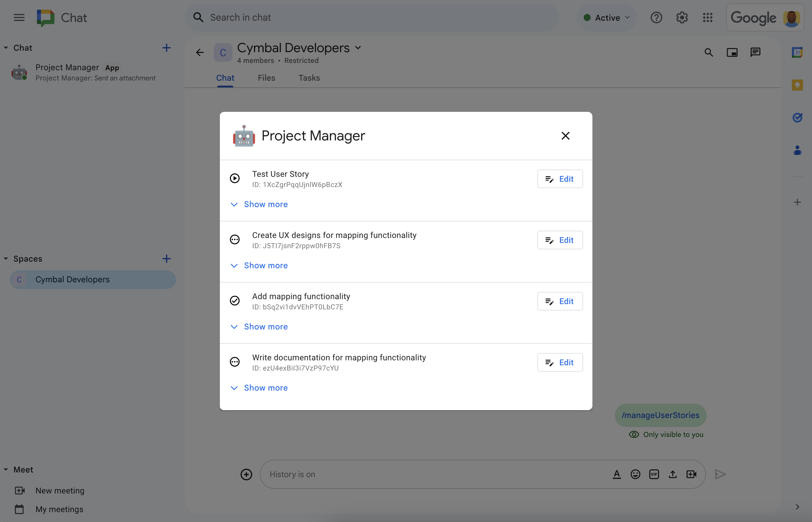
Task: Edit the Add mapping functionality story
Action: (559, 301)
